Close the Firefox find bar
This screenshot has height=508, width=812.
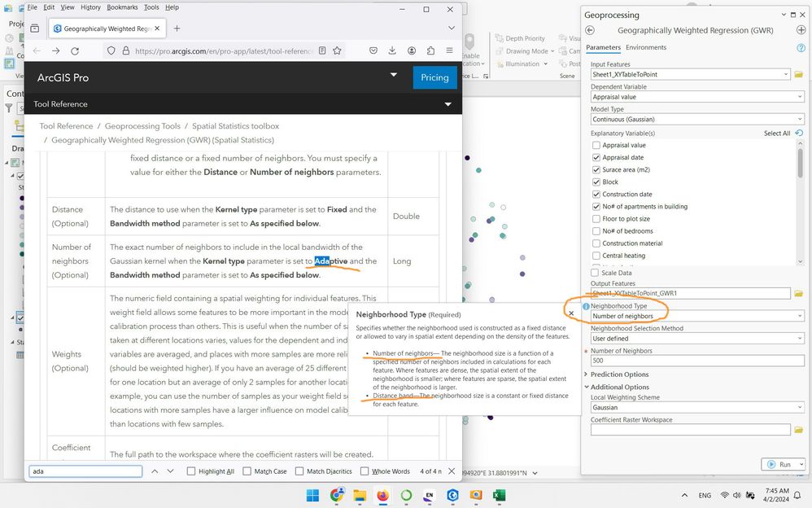452,471
